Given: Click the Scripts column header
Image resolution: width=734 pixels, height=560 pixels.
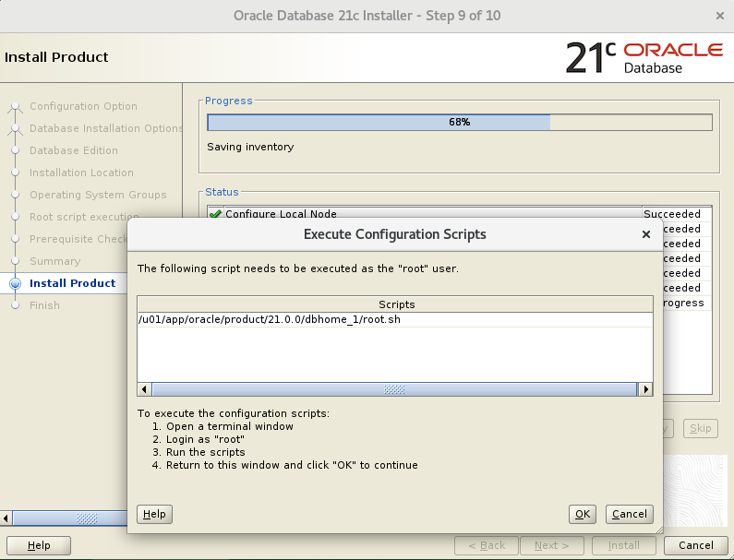Looking at the screenshot, I should pyautogui.click(x=395, y=304).
